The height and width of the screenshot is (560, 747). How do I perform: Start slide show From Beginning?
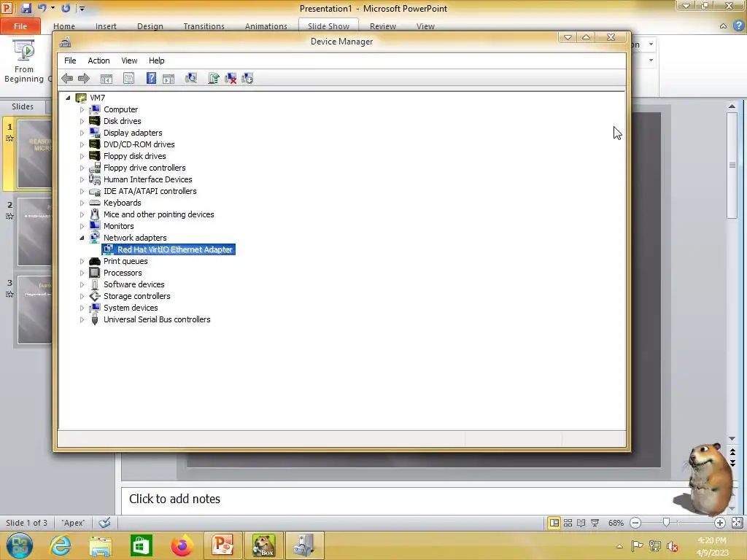(x=24, y=61)
